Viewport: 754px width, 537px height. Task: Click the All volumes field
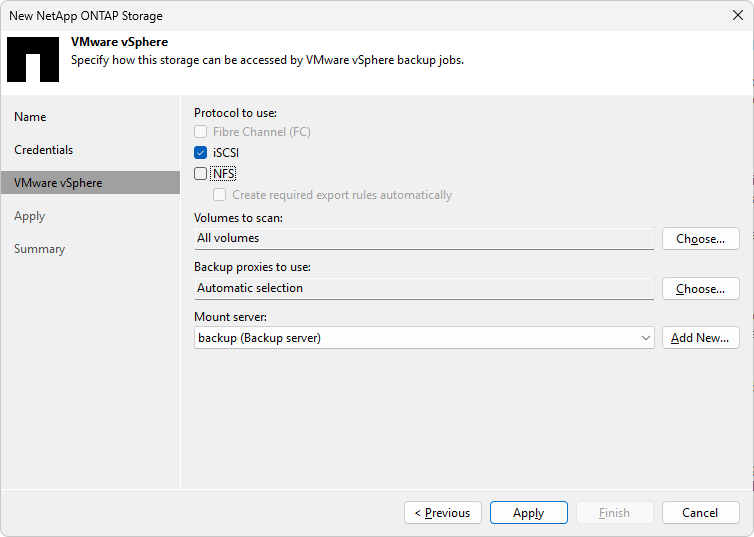(424, 238)
